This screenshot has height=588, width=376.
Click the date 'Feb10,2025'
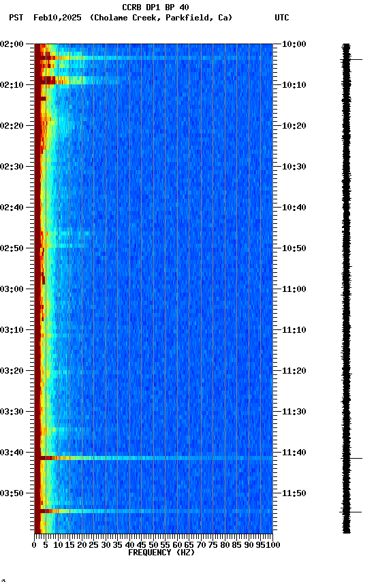point(57,18)
